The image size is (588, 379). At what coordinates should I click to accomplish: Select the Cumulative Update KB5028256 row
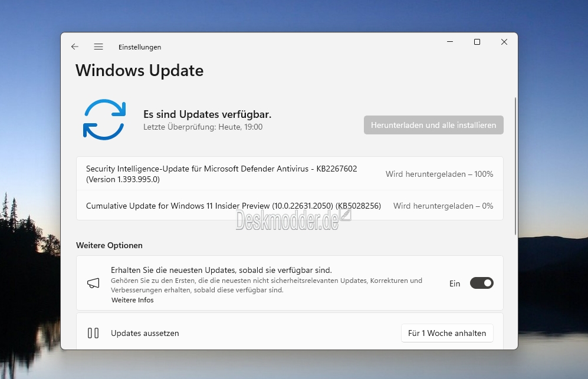[x=290, y=206]
